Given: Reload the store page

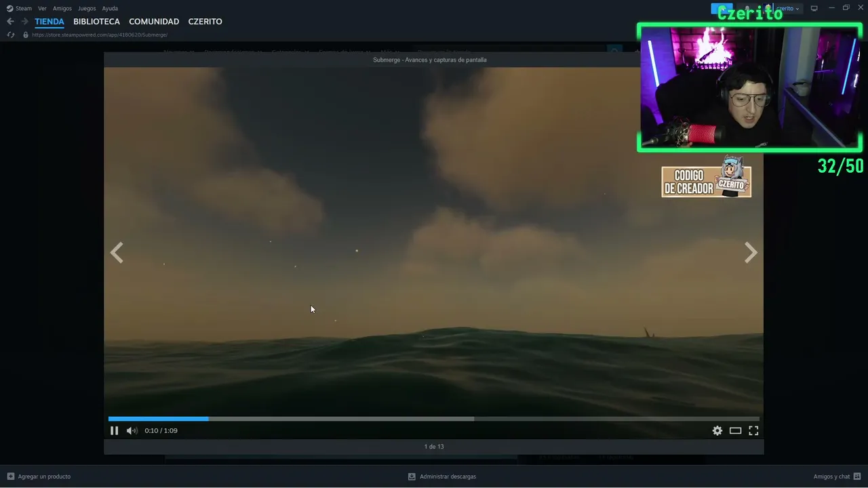Looking at the screenshot, I should [11, 35].
